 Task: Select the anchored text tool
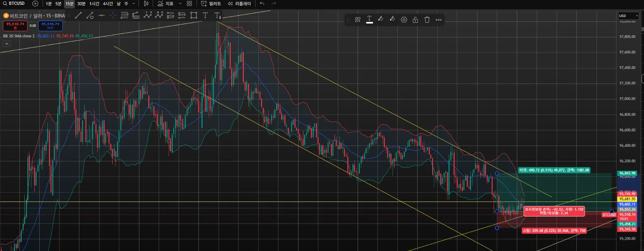coord(218,15)
